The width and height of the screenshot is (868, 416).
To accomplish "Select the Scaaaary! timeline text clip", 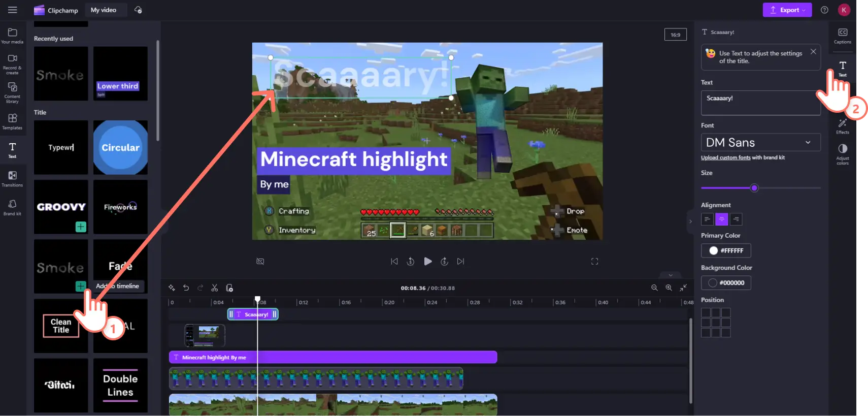I will pos(253,314).
